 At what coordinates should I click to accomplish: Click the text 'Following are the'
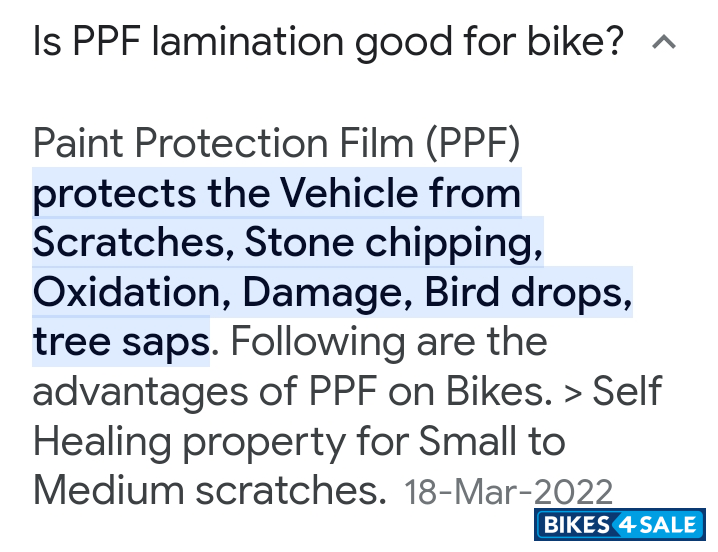[389, 341]
